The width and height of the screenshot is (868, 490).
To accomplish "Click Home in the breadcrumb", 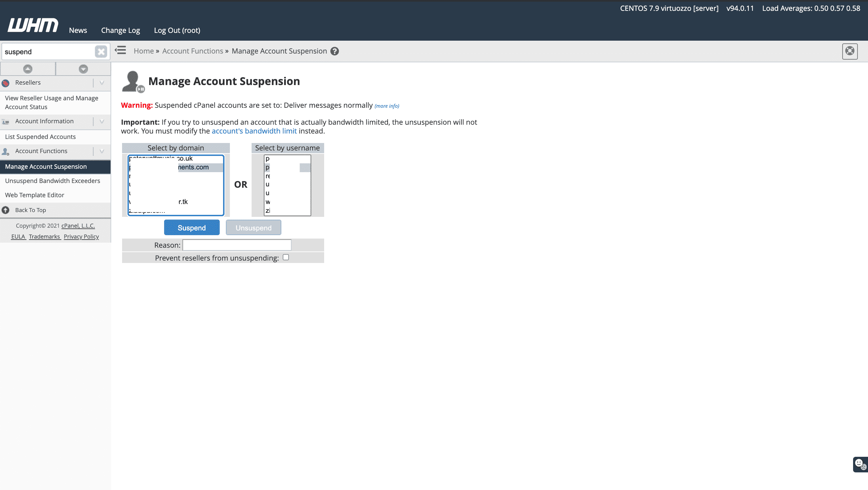I will (x=144, y=51).
